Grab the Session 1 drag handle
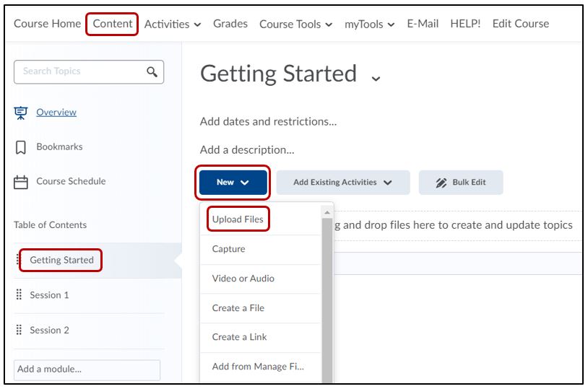This screenshot has width=588, height=389. pos(19,295)
